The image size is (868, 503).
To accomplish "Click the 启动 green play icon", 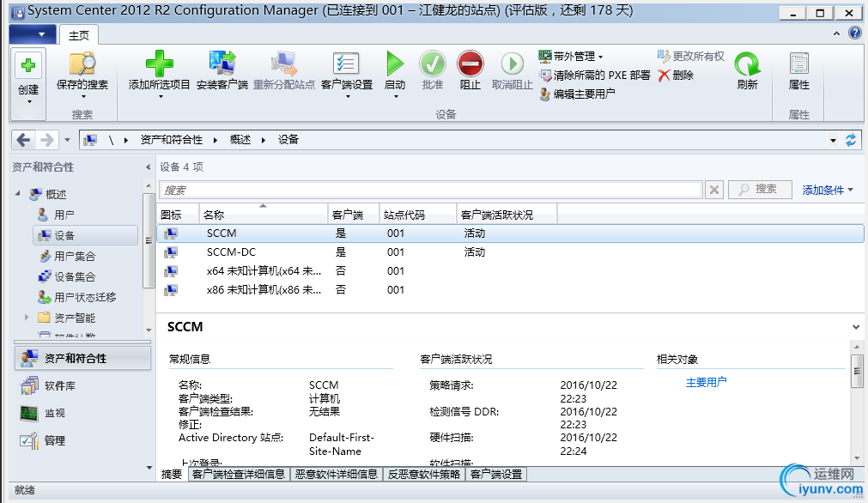I will click(x=395, y=64).
